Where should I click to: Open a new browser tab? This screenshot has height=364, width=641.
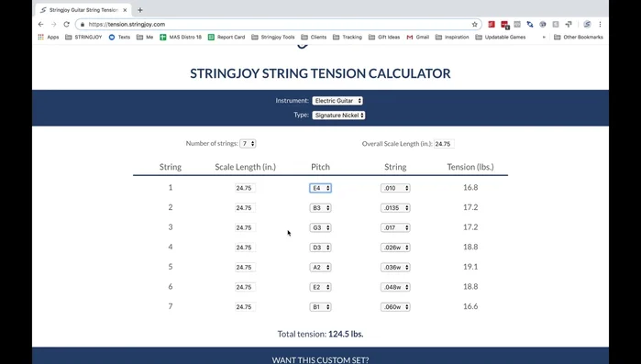click(x=139, y=10)
